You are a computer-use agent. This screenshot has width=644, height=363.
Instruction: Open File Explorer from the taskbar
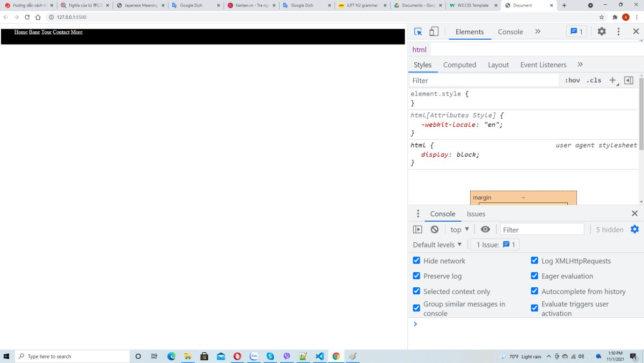pyautogui.click(x=188, y=356)
